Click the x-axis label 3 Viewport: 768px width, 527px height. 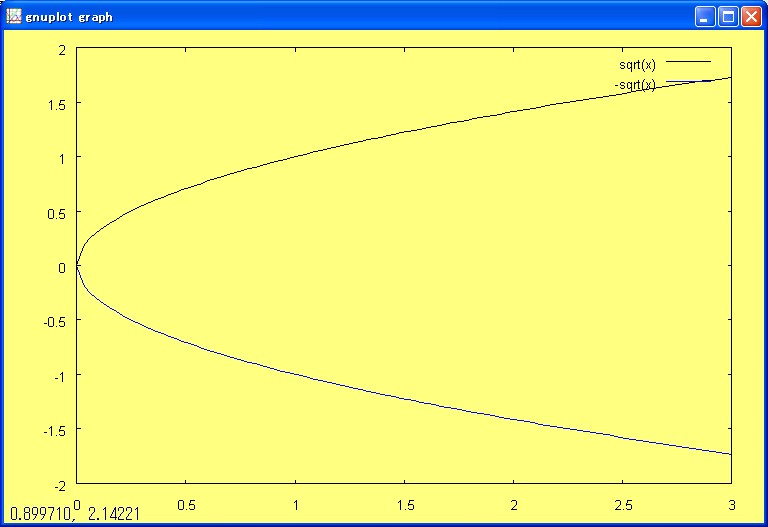(x=732, y=505)
